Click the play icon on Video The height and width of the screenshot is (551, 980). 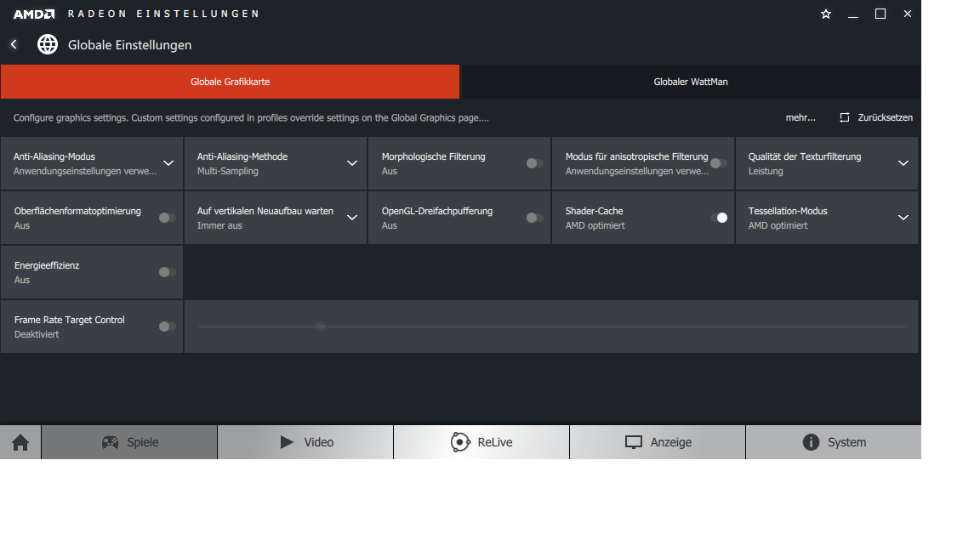click(x=287, y=442)
